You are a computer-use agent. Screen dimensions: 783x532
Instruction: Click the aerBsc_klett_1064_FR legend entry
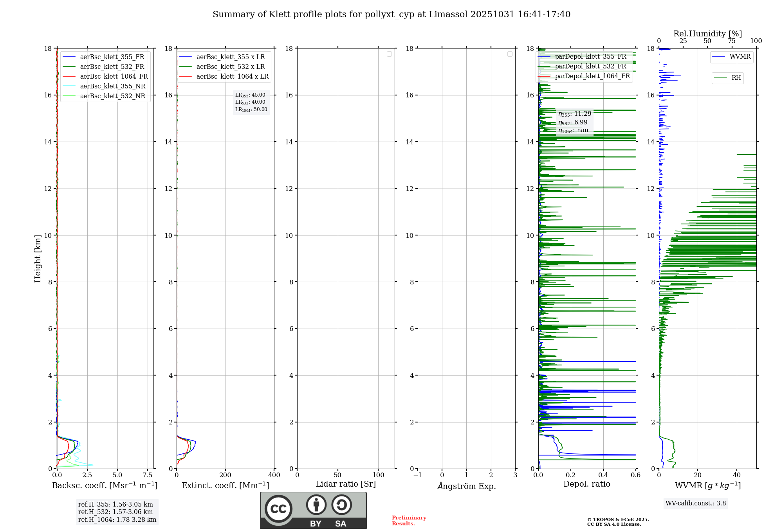point(114,77)
